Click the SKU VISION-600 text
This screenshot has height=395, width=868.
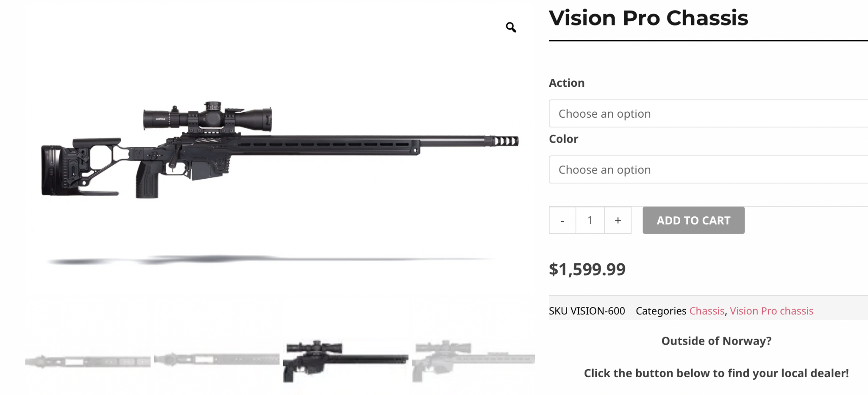point(587,311)
